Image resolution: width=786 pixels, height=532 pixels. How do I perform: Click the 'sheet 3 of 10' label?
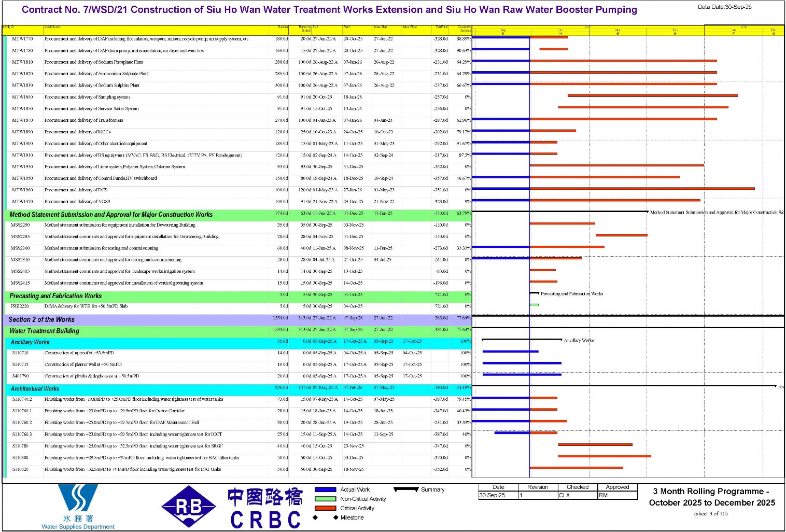(711, 514)
